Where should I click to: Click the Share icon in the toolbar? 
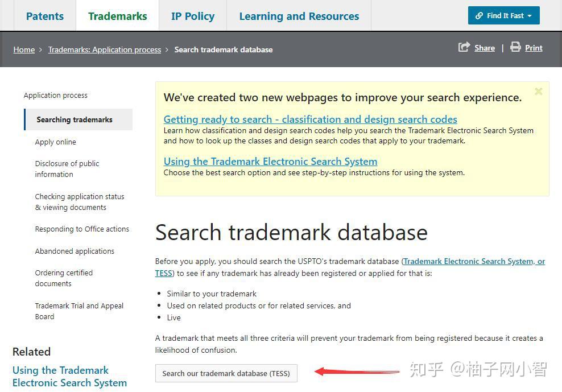pyautogui.click(x=465, y=48)
